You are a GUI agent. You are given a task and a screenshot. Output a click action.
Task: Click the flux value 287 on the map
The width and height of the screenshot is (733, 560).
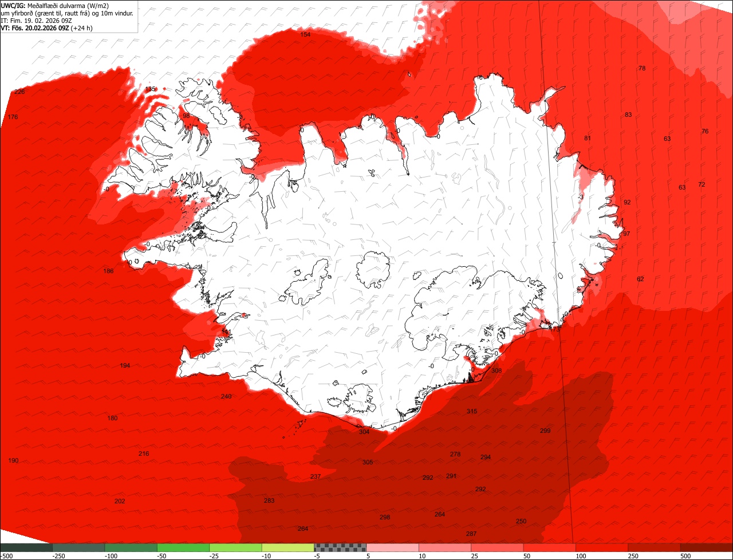pos(471,534)
